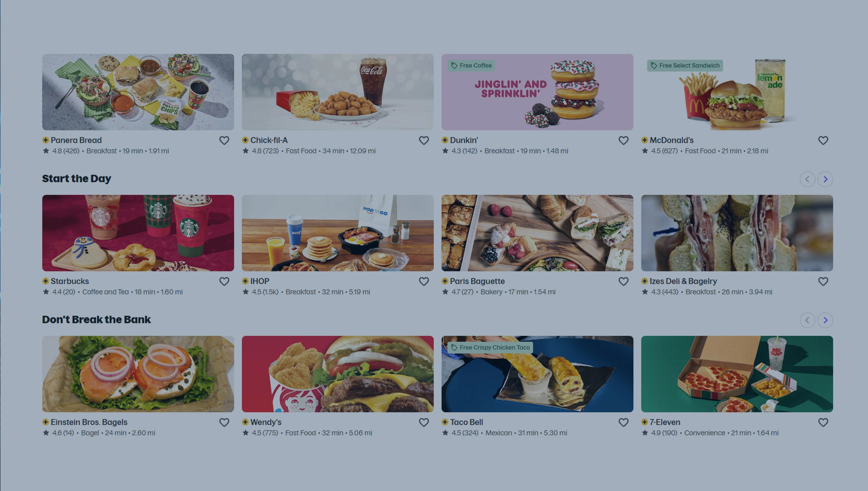Show next Start the Day restaurants

coord(825,179)
